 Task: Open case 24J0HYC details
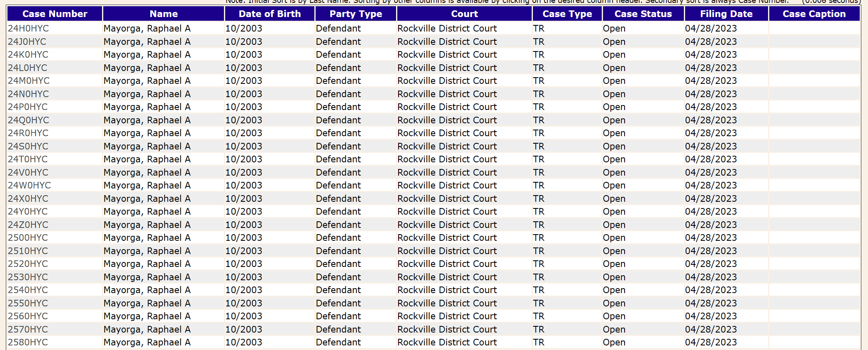click(27, 42)
